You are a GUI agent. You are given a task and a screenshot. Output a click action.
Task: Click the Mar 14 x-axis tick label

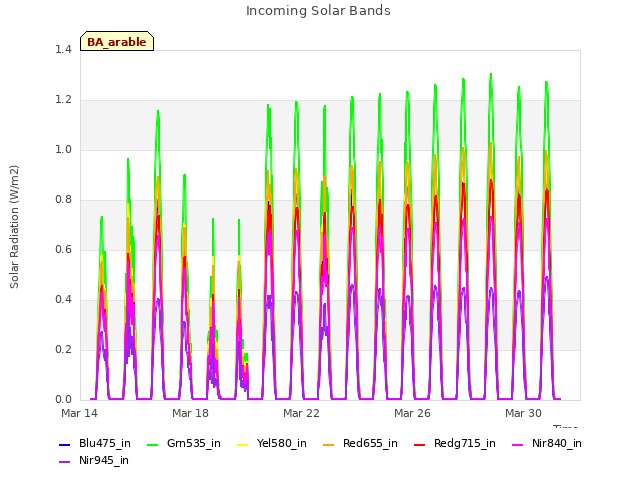pyautogui.click(x=79, y=413)
